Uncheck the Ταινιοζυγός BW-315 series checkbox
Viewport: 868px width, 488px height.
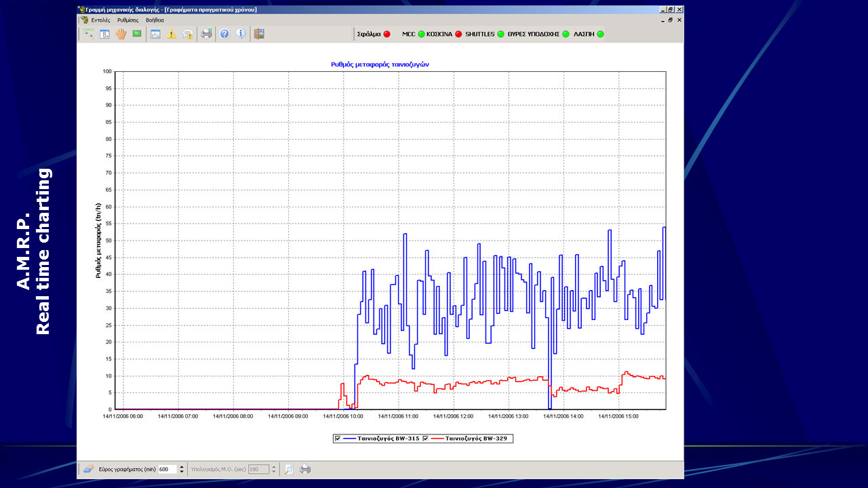click(x=338, y=439)
